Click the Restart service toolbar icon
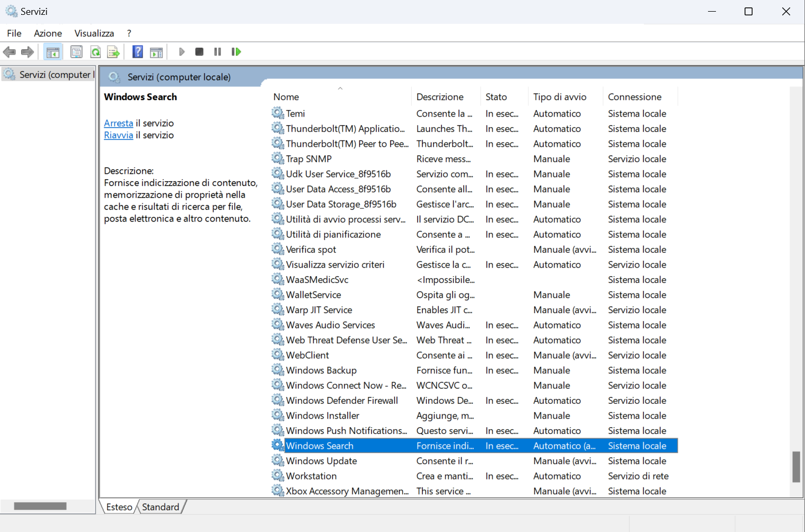 236,52
